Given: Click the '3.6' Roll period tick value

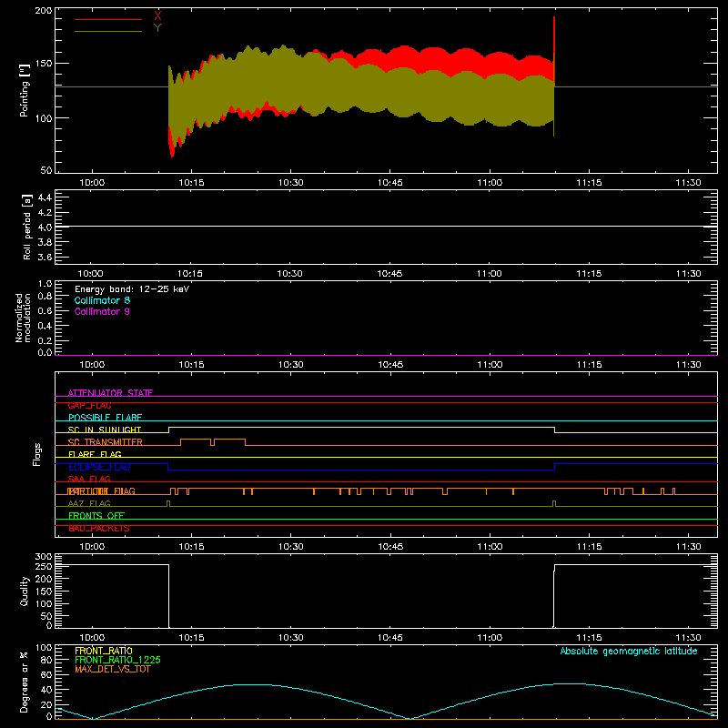Looking at the screenshot, I should (44, 258).
